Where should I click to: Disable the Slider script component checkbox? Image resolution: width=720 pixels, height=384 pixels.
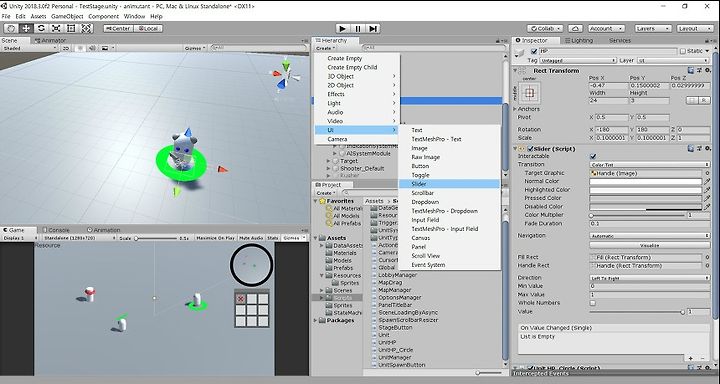pos(530,149)
